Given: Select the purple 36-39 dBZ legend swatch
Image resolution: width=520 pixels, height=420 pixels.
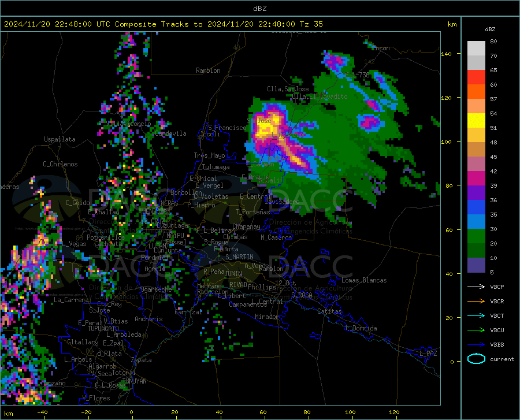Looking at the screenshot, I should pos(476,193).
